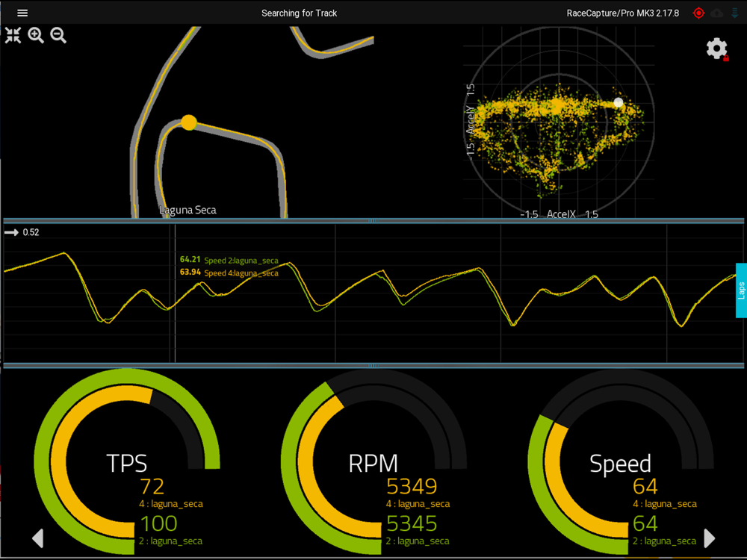Click the AccelY axis label on scatter plot

coord(471,119)
